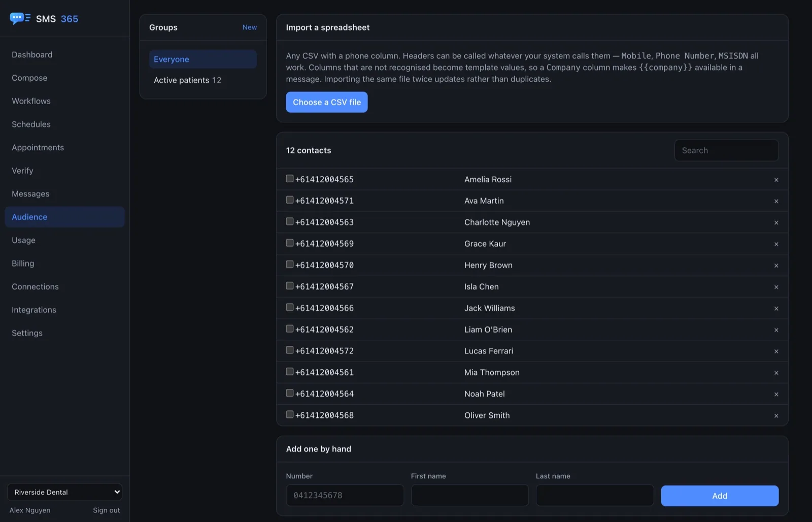812x522 pixels.
Task: Tick the checkbox next to +61412004567
Action: (x=290, y=285)
